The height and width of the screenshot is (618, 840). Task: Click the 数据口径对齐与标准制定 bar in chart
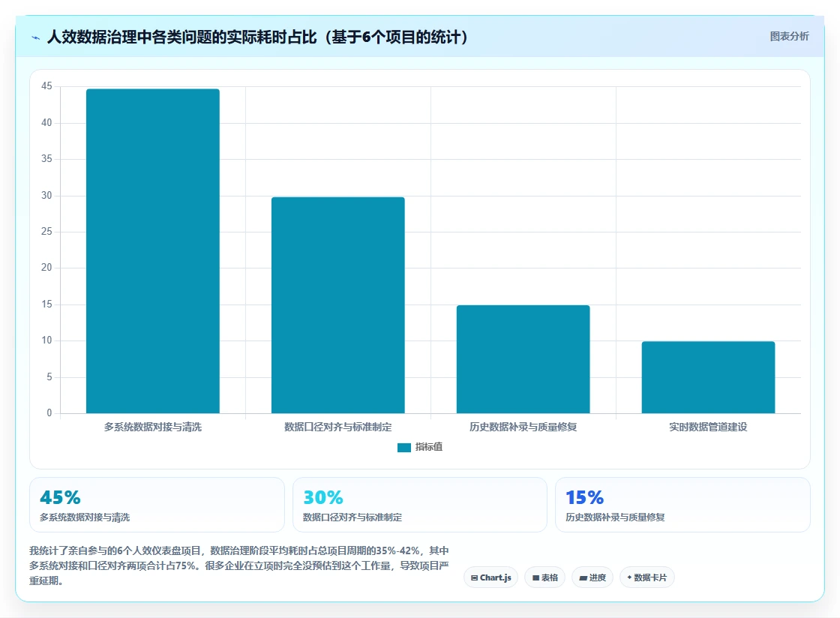(x=338, y=305)
